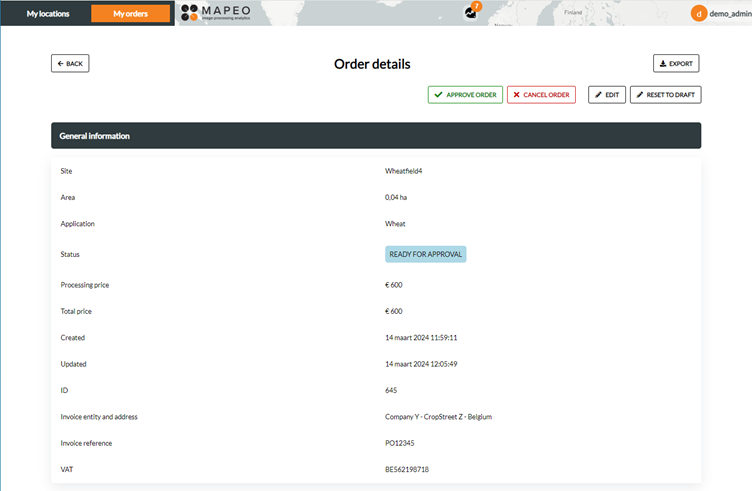Edit the order
This screenshot has height=491, width=752.
click(607, 94)
